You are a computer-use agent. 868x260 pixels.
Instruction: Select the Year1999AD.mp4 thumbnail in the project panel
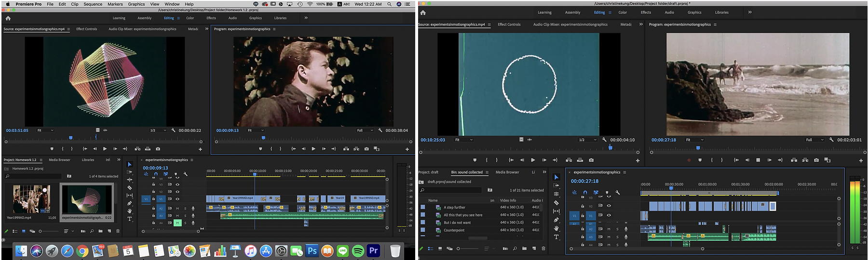[x=31, y=199]
